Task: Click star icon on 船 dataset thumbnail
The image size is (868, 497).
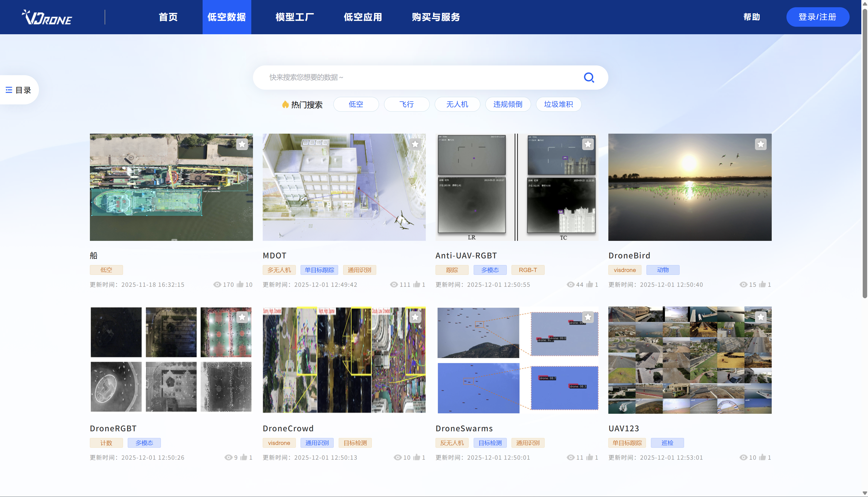Action: pyautogui.click(x=242, y=144)
